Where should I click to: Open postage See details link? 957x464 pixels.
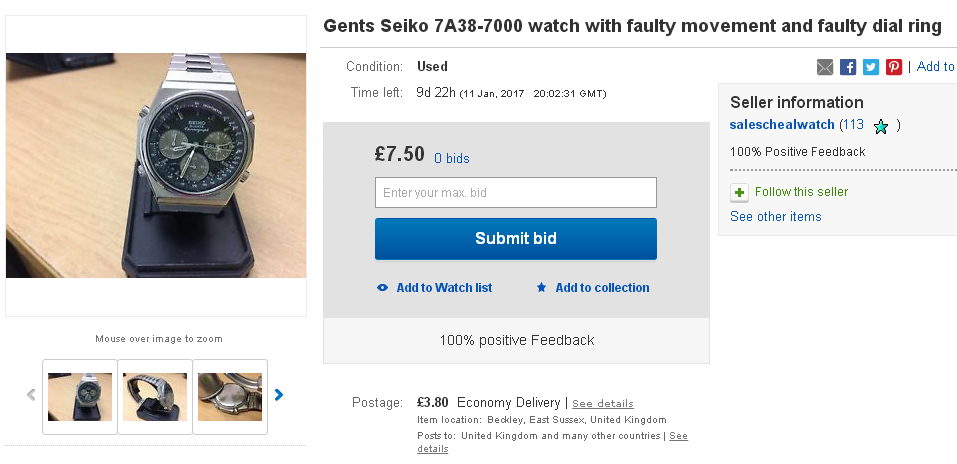[x=602, y=404]
